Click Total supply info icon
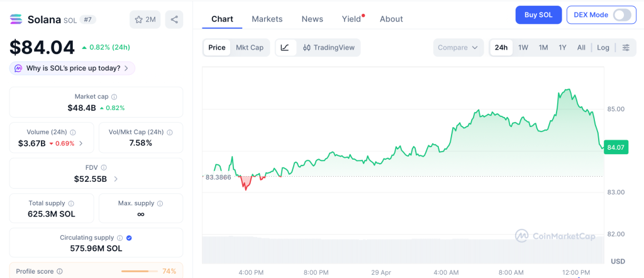Viewport: 644px width, 278px height. click(x=71, y=204)
